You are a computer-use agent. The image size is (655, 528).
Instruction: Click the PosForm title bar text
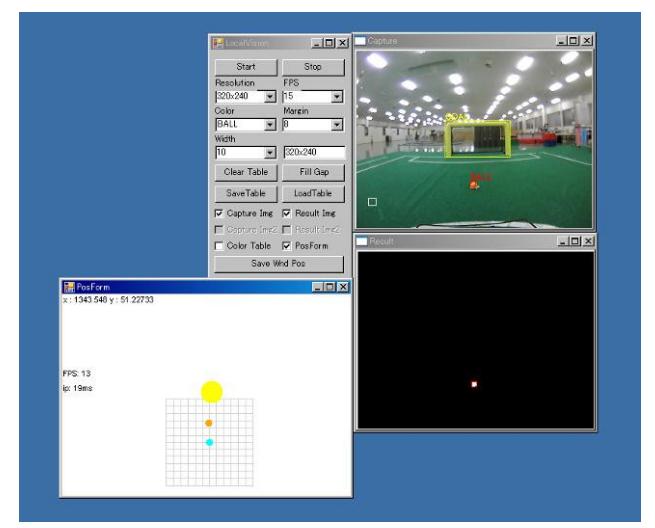93,287
